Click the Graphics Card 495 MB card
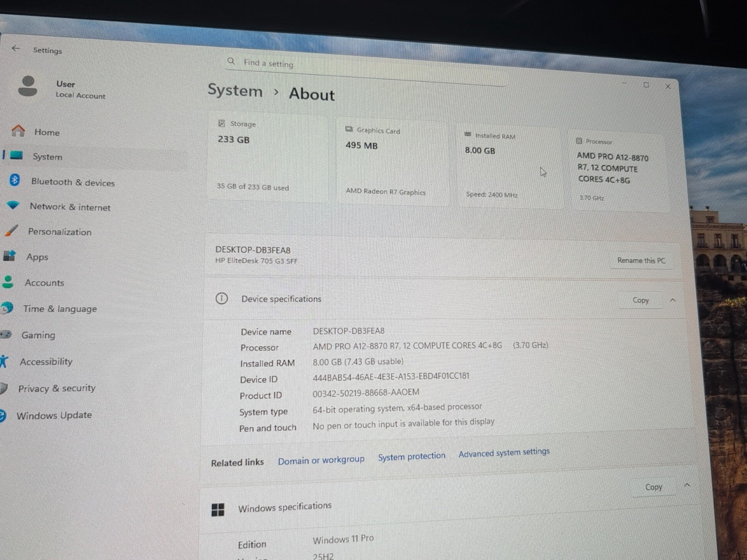747x560 pixels. click(393, 162)
